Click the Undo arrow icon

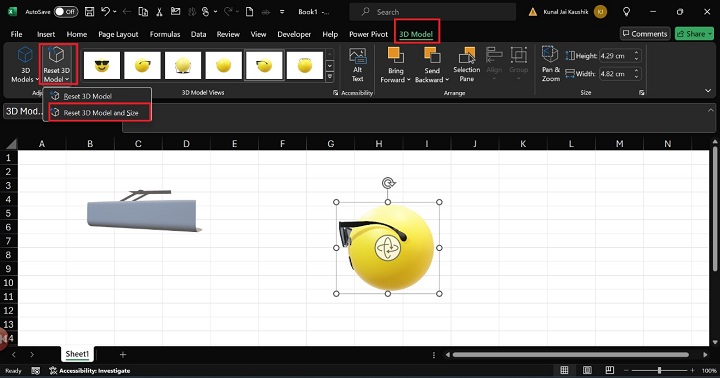pos(106,12)
